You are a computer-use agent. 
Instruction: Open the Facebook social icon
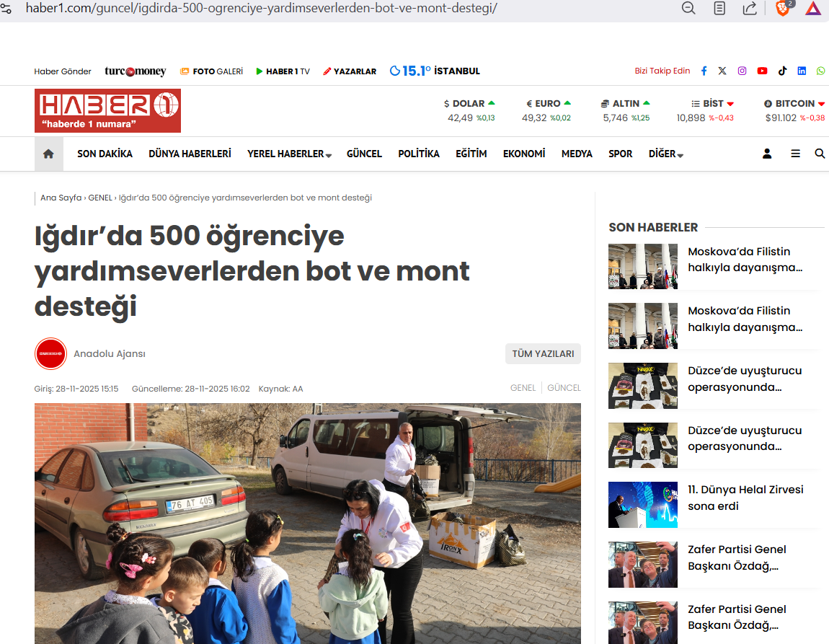coord(704,71)
